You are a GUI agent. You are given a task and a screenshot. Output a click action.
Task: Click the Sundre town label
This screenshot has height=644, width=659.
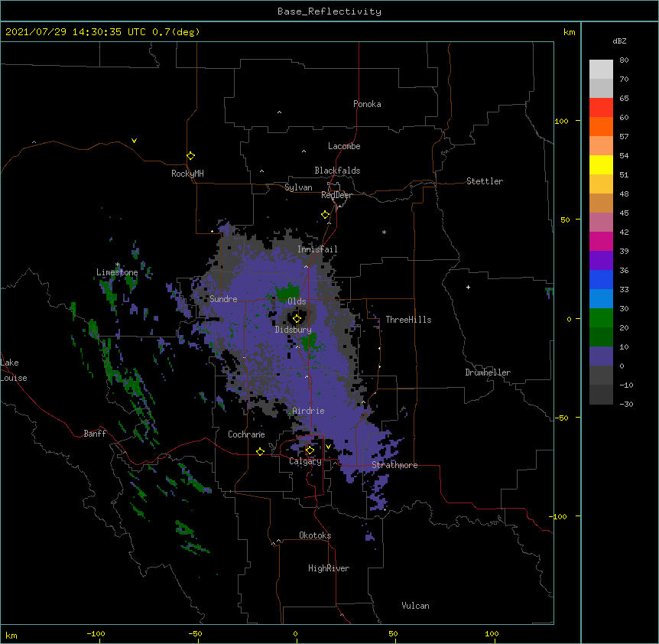click(x=223, y=299)
